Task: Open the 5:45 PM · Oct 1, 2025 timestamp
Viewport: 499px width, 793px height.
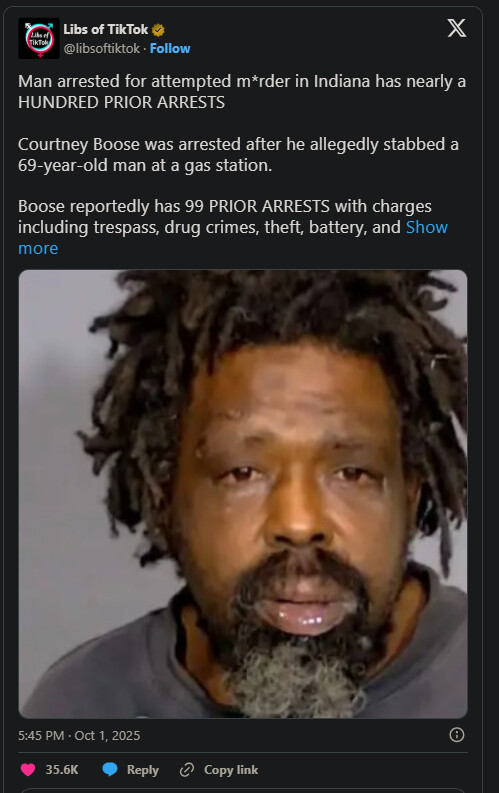Action: [79, 735]
